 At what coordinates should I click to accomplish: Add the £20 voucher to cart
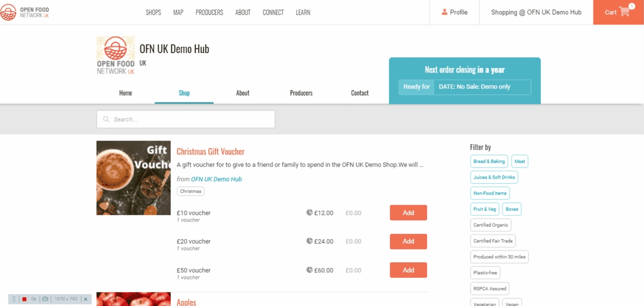[408, 241]
